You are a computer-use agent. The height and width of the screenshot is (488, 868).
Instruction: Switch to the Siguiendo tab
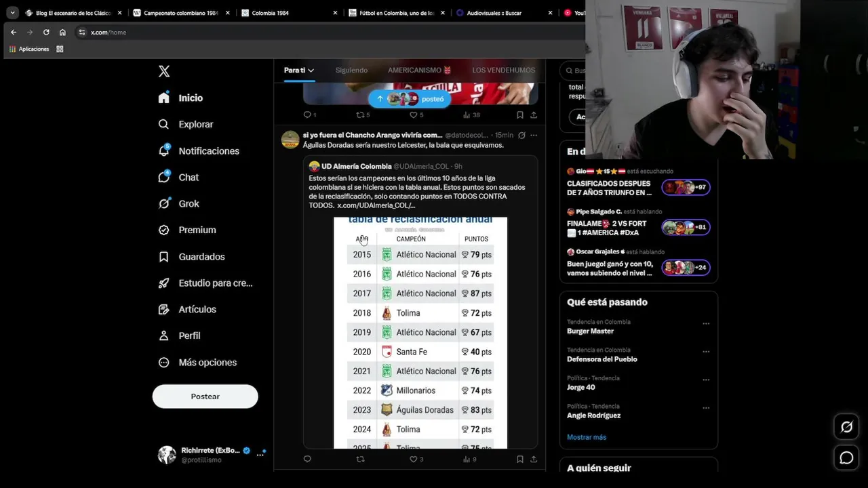click(351, 70)
